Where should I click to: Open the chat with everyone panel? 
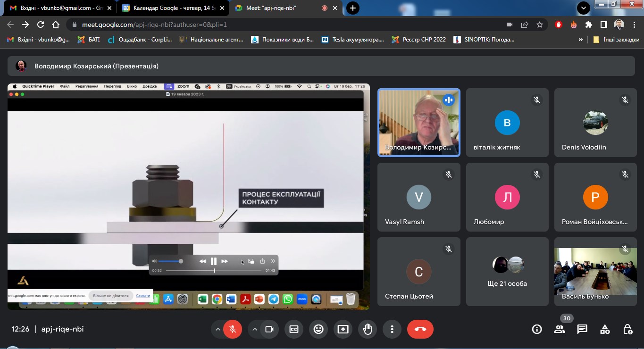pyautogui.click(x=582, y=329)
